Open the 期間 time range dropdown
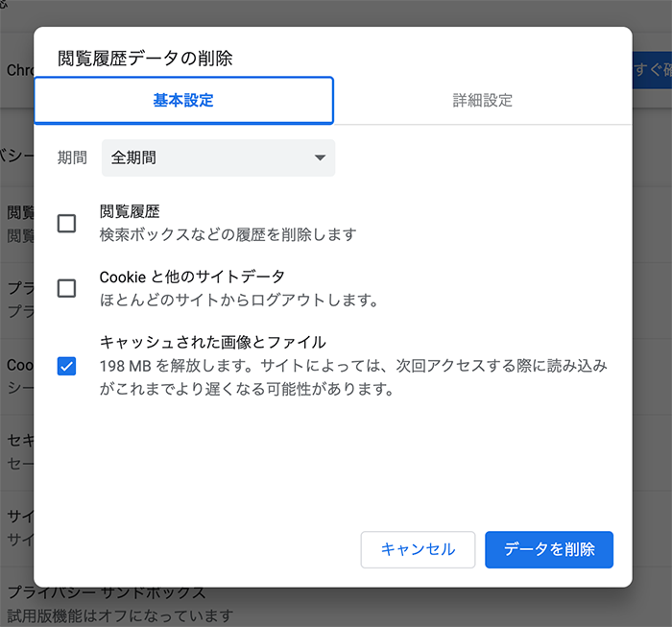 (218, 157)
